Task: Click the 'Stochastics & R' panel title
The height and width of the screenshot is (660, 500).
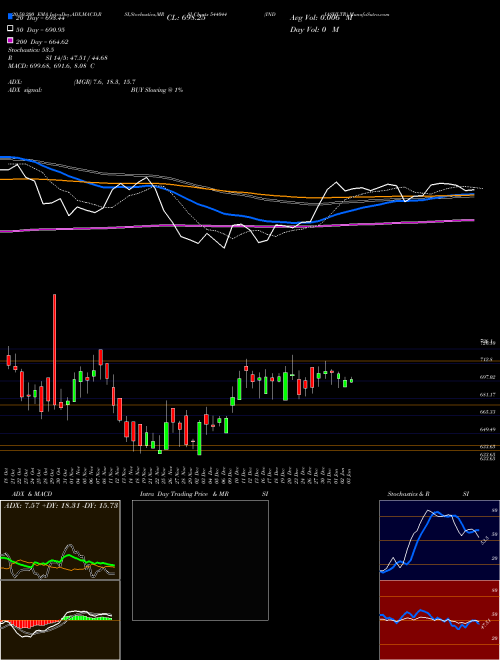Action: (409, 494)
